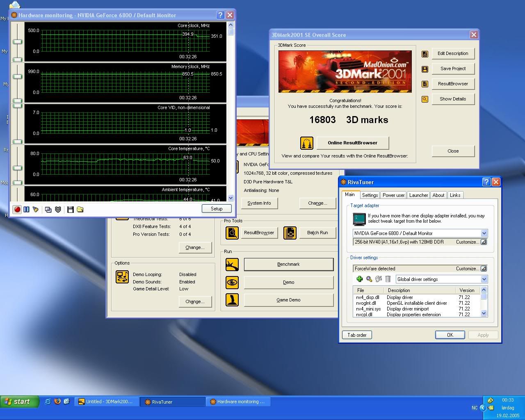
Task: Click the yellow folder icon in monitoring toolbar
Action: pyautogui.click(x=80, y=210)
